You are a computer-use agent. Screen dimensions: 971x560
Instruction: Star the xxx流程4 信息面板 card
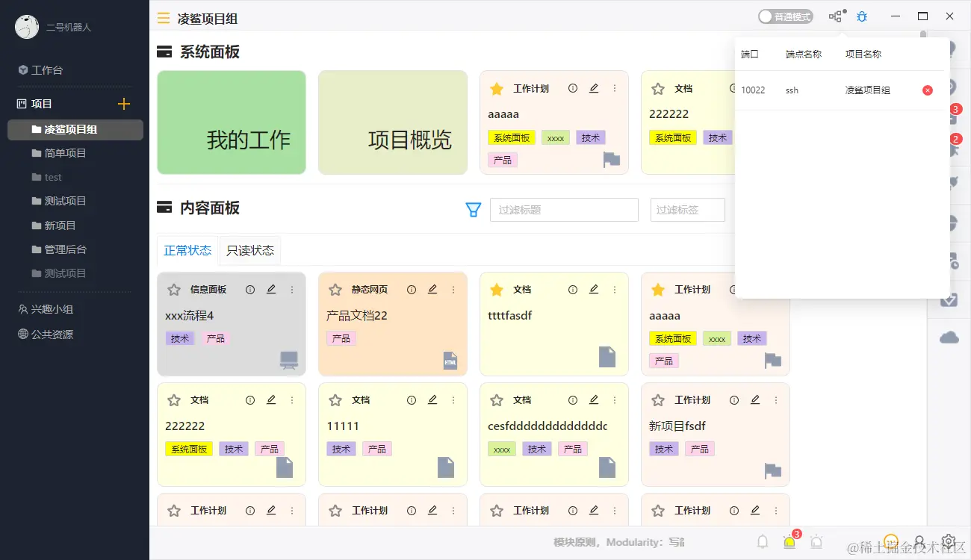coord(174,290)
